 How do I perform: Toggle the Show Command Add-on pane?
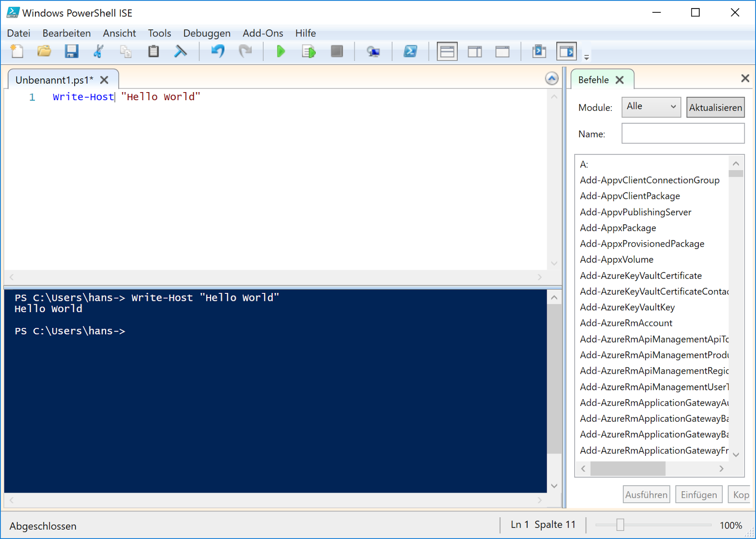pos(566,51)
